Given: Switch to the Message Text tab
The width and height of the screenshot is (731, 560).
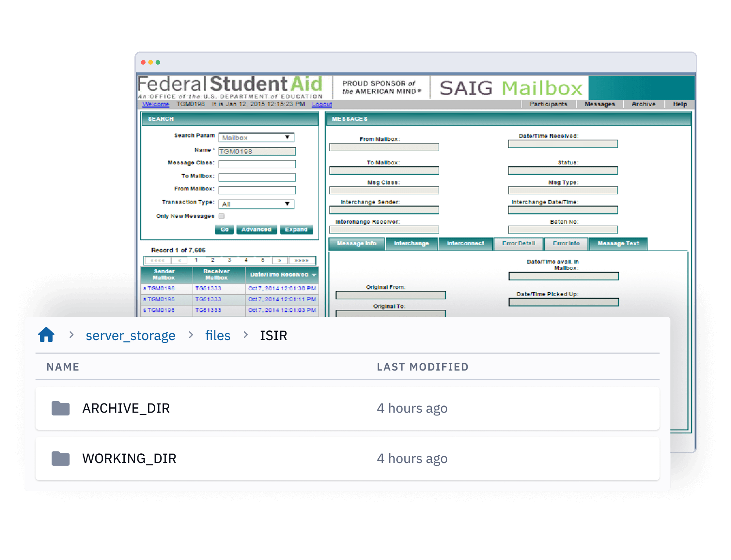Looking at the screenshot, I should point(618,243).
